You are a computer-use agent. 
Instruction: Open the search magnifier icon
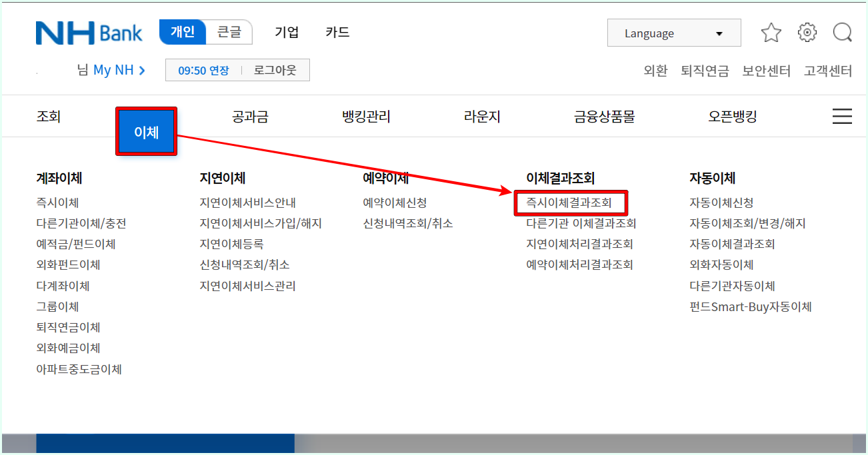click(842, 32)
